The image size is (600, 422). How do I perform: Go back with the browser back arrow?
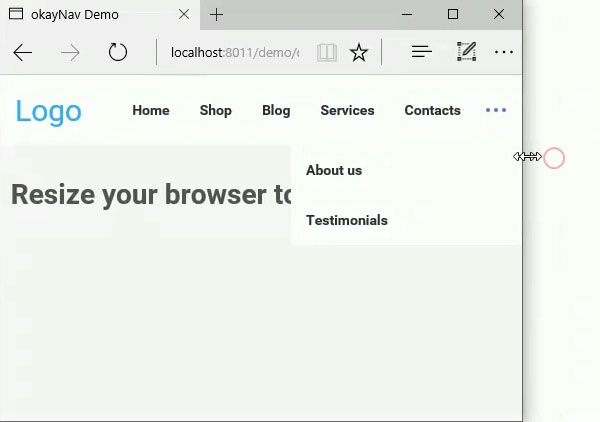[23, 52]
